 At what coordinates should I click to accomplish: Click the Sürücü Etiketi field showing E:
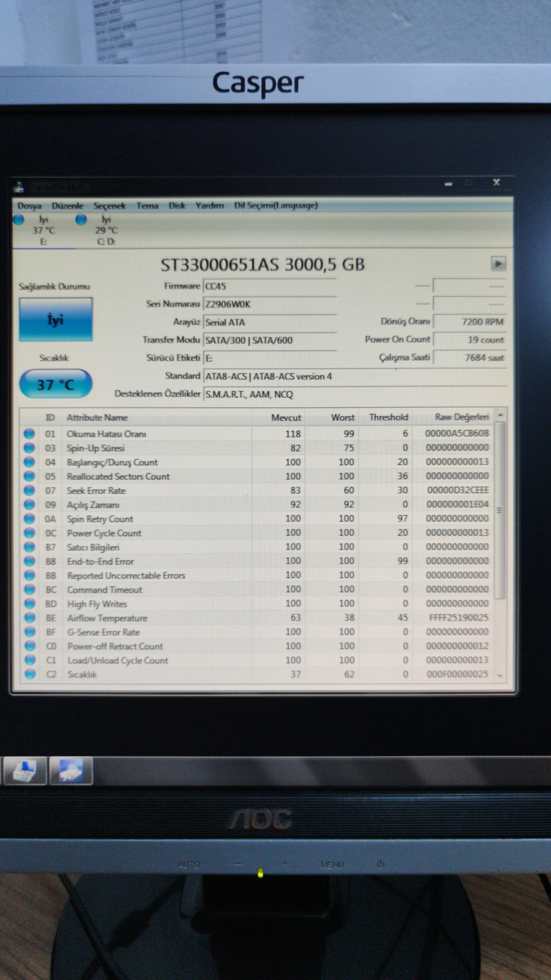click(270, 358)
